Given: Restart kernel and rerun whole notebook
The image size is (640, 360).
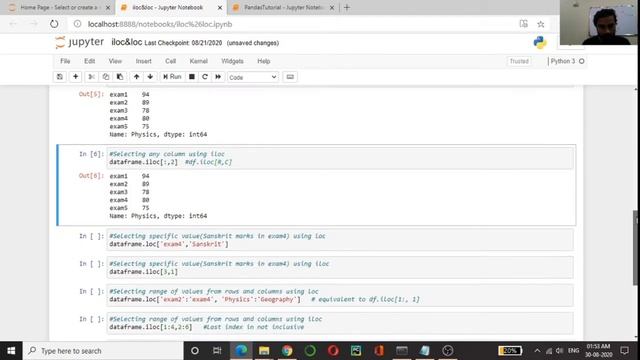Looking at the screenshot, I should click(x=218, y=77).
